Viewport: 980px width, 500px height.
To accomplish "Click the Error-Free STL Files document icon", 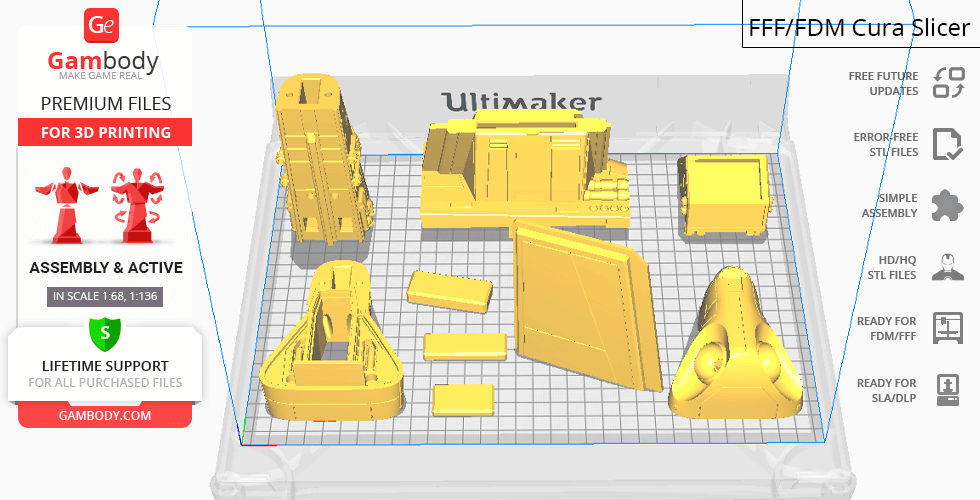I will tap(947, 144).
